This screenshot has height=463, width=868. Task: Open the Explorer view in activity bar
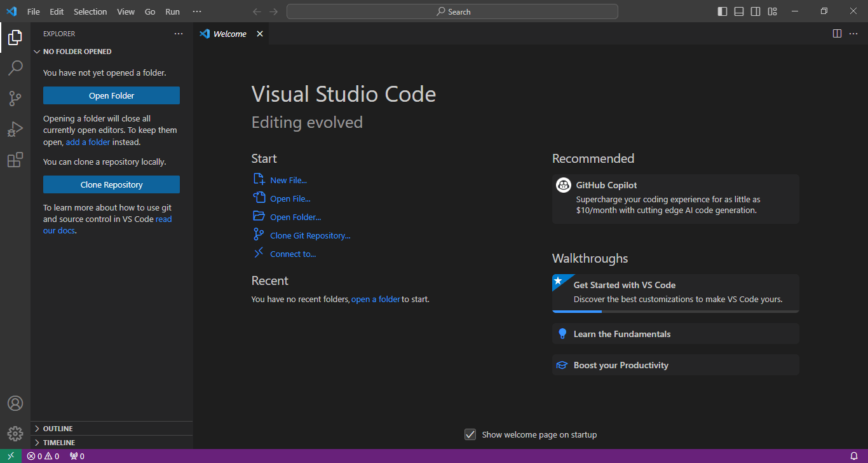tap(15, 38)
